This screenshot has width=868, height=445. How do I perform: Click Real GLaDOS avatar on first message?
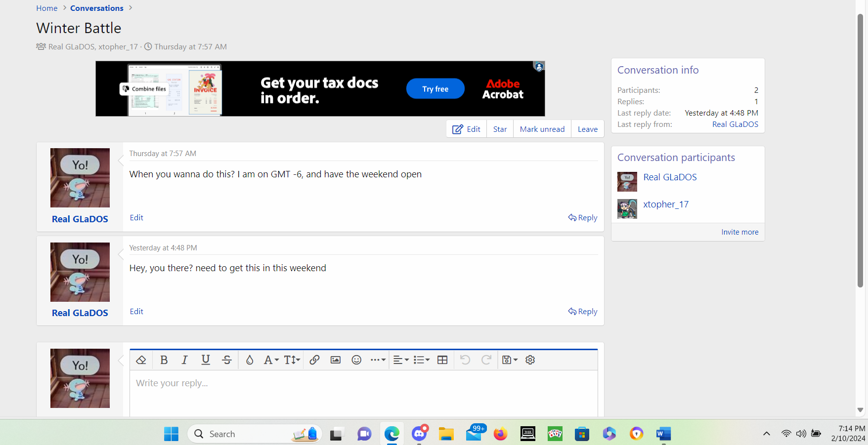pyautogui.click(x=80, y=178)
